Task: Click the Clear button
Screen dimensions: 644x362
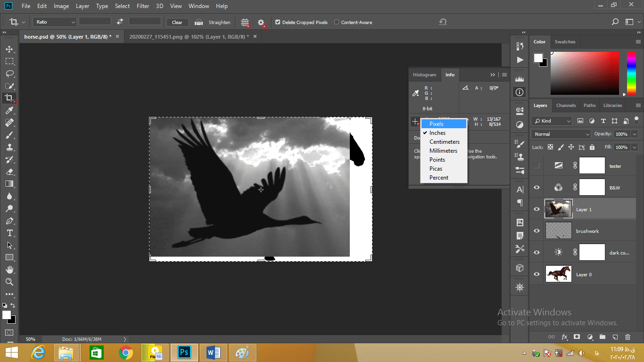Action: pos(177,22)
